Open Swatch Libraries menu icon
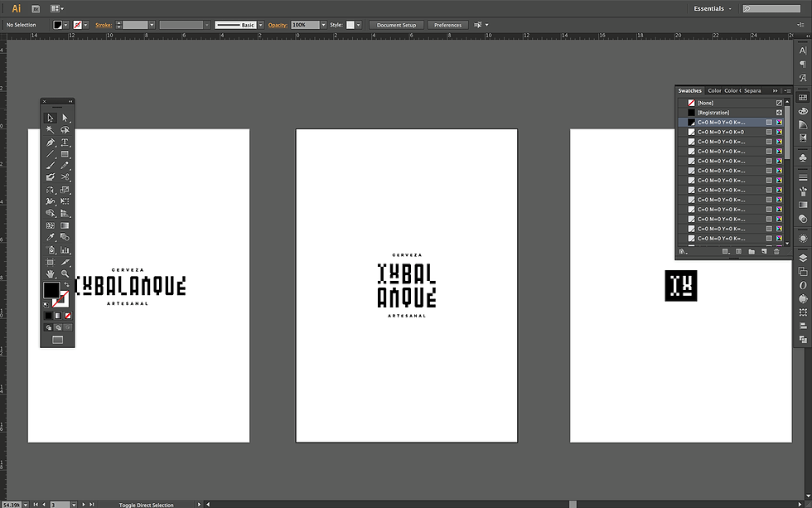This screenshot has height=508, width=812. 683,252
